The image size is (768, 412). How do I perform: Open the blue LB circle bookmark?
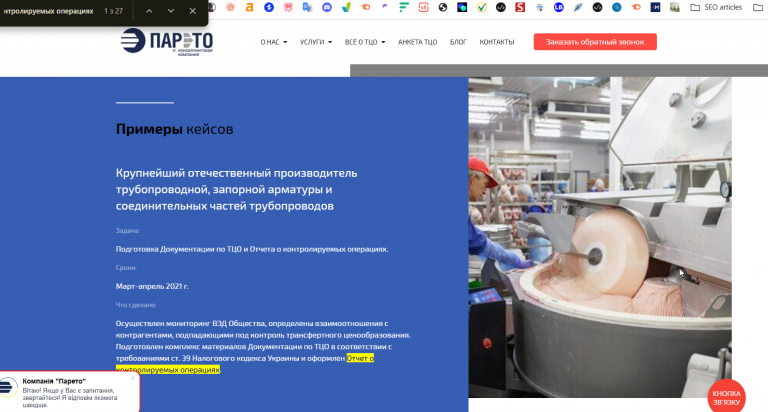(x=559, y=7)
